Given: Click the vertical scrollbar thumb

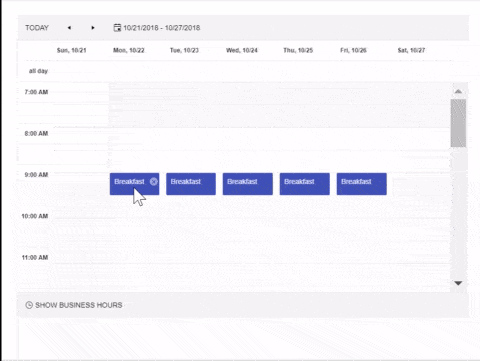Looking at the screenshot, I should (458, 123).
